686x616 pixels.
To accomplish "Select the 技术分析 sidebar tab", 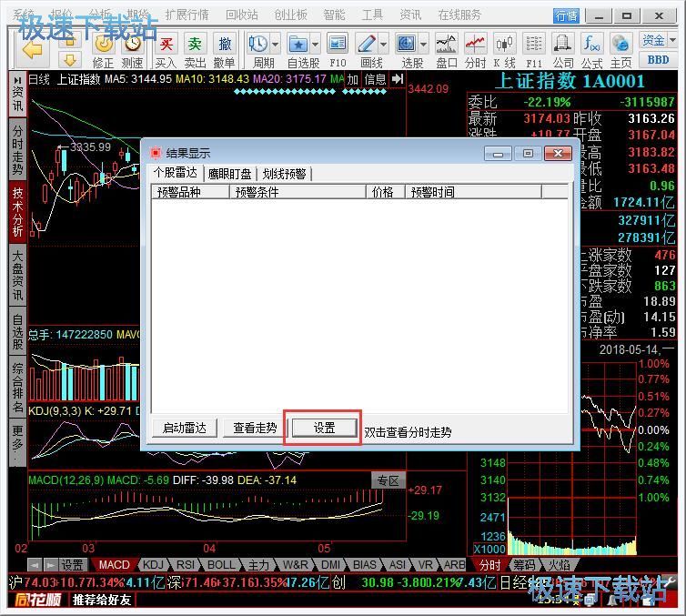I will (x=17, y=212).
